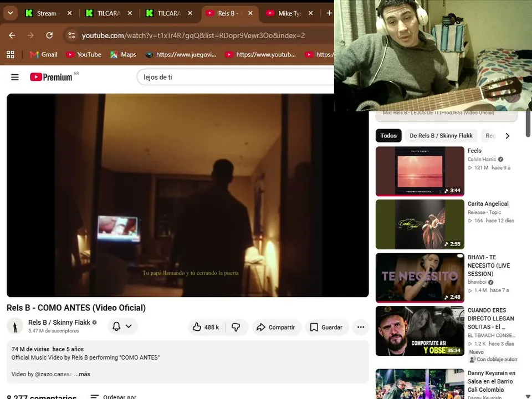Open COMPORTATE ASI video thumbnail
This screenshot has height=399, width=532.
(x=420, y=331)
